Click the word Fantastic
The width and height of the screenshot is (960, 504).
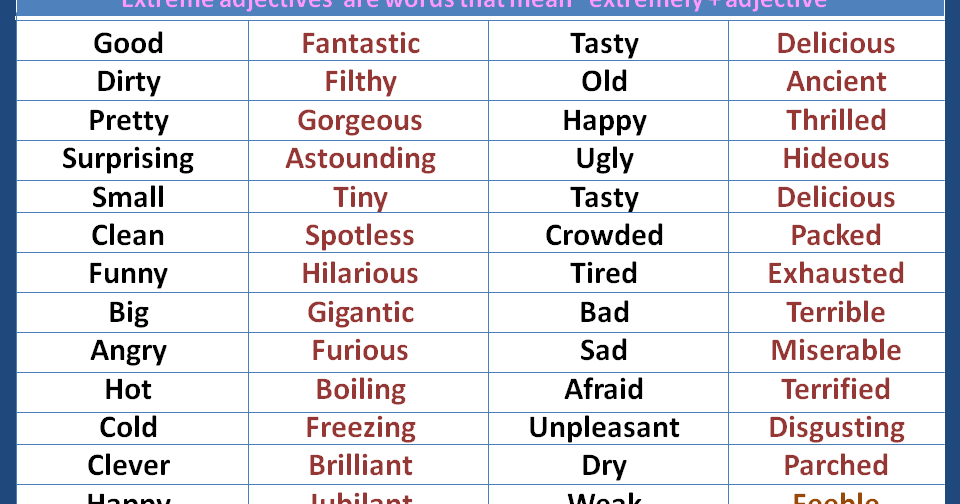tap(361, 43)
